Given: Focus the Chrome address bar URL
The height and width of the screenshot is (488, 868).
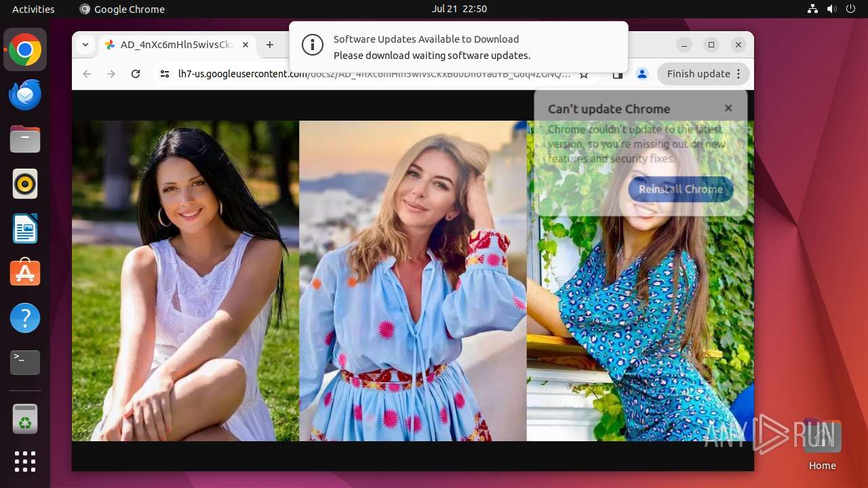Looking at the screenshot, I should click(374, 74).
